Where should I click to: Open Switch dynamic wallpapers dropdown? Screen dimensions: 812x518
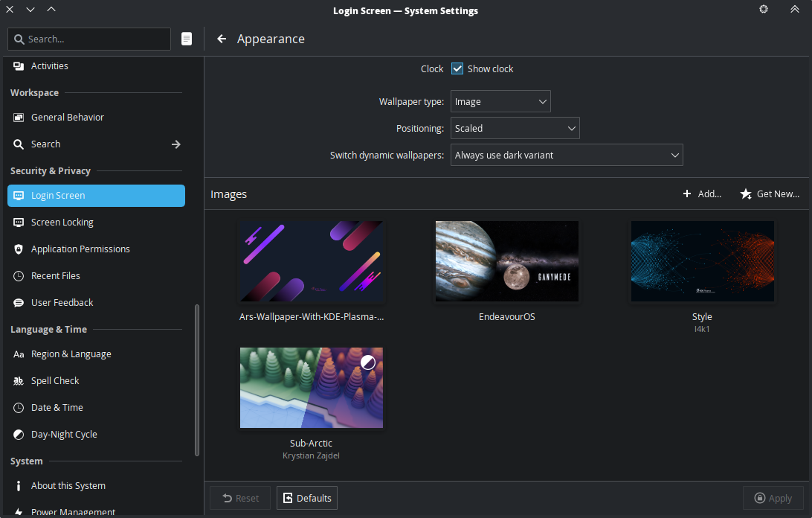pos(567,156)
